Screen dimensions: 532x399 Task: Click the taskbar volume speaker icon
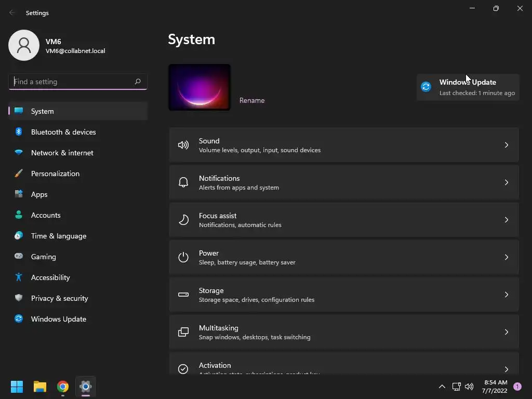[469, 387]
